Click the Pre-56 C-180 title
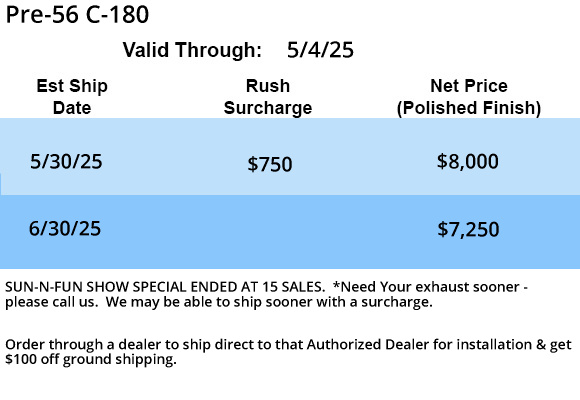The width and height of the screenshot is (580, 400). coord(77,15)
